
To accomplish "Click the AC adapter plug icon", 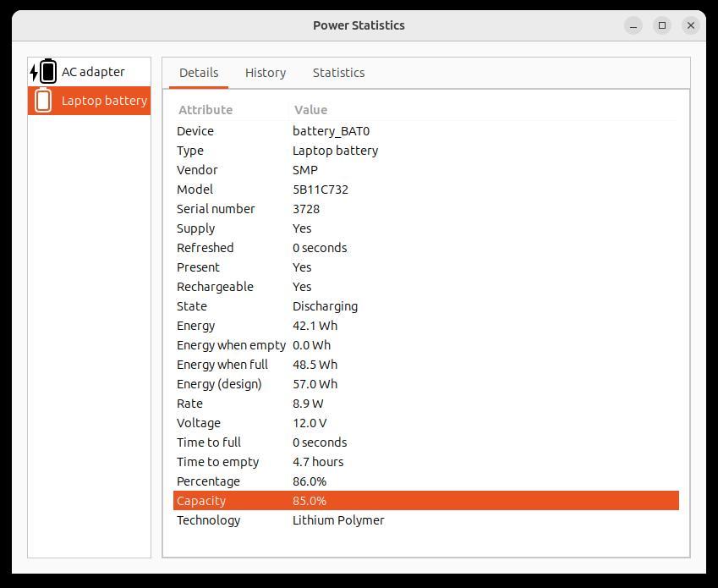I will click(x=43, y=72).
